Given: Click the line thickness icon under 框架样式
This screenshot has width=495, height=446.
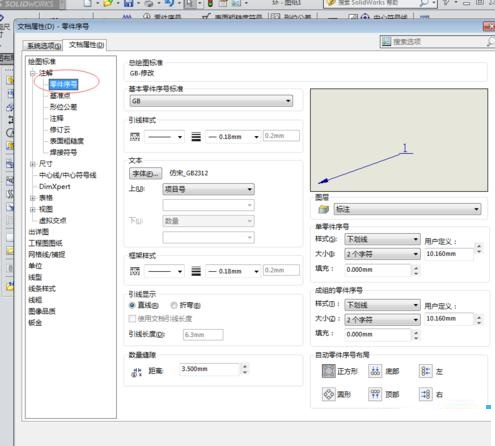Looking at the screenshot, I should [x=196, y=271].
